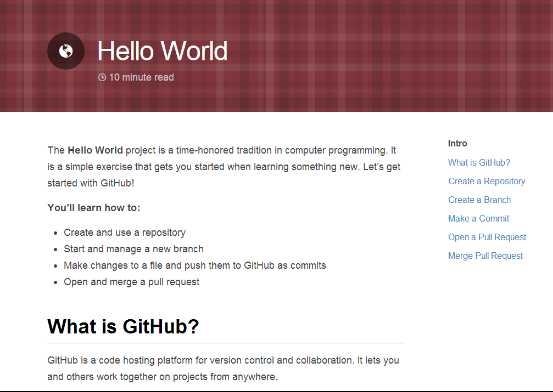Click the bullet about pushing commits to GitHub
Screen dimensions: 553x392
[x=195, y=266]
